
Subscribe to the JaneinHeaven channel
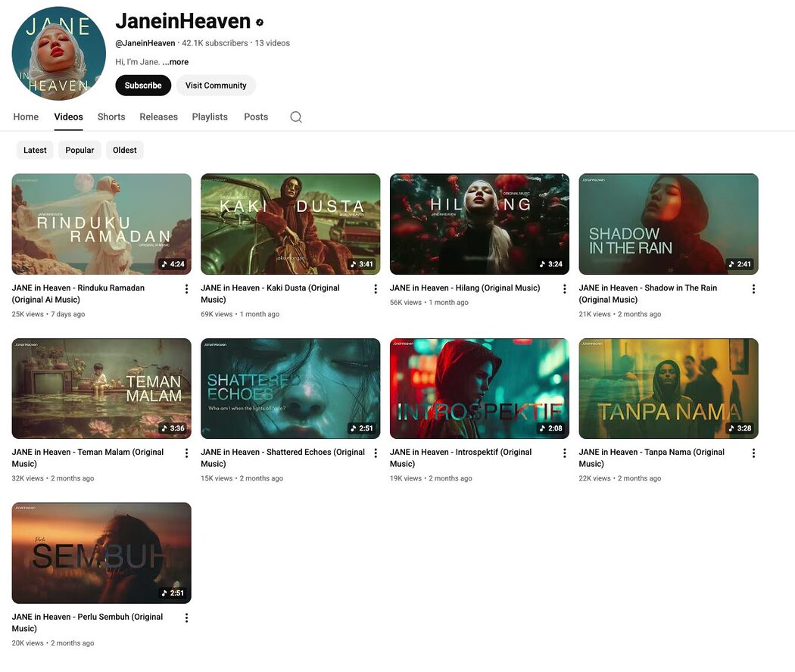pyautogui.click(x=143, y=86)
